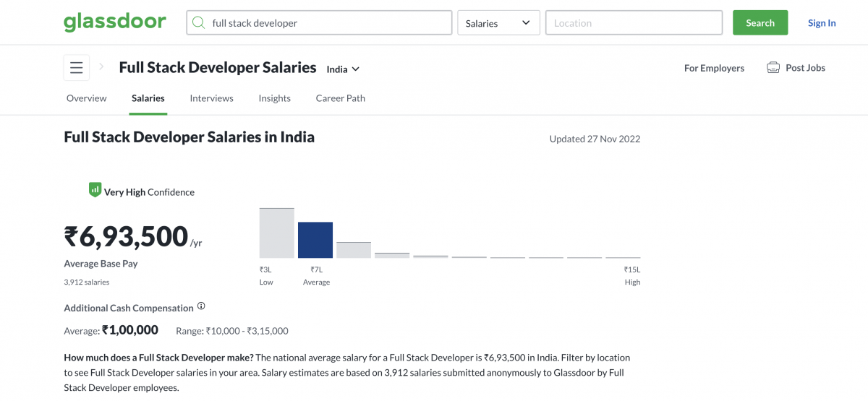Screen dimensions: 868x401
Task: Click the breadcrumb chevron beside menu
Action: point(102,67)
